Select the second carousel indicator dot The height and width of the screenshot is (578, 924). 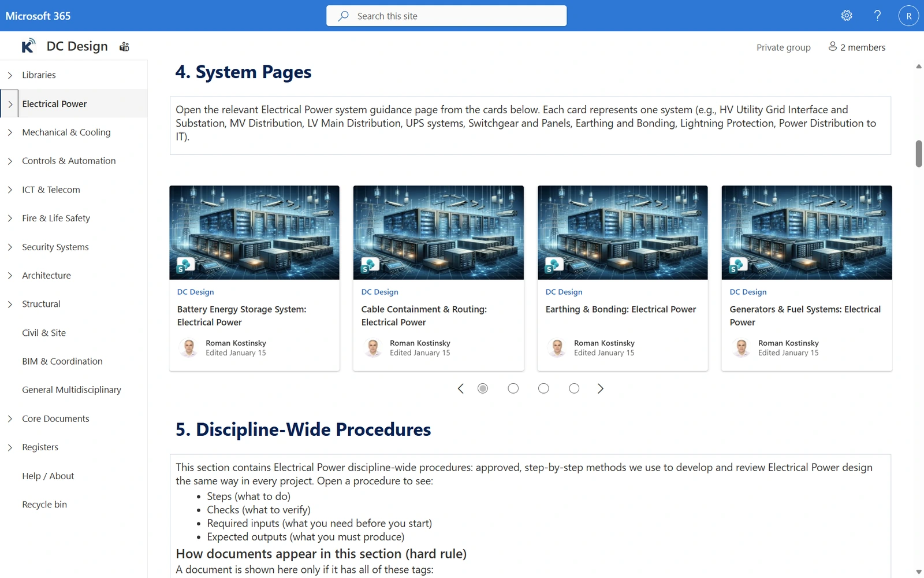(x=513, y=388)
